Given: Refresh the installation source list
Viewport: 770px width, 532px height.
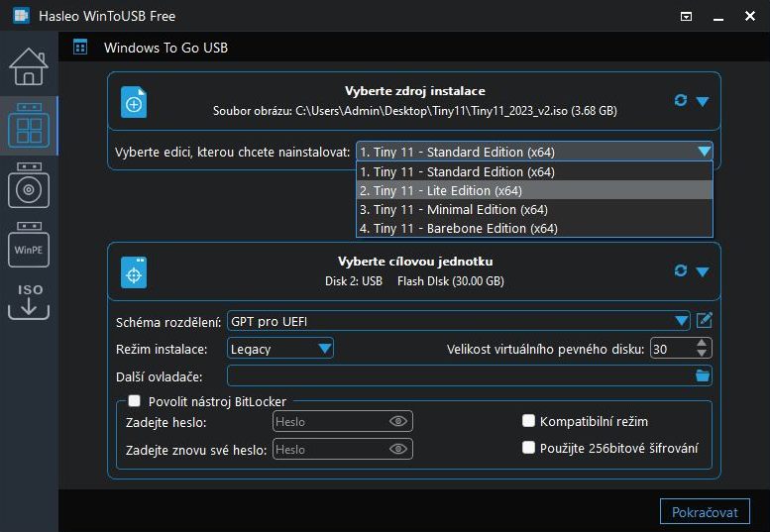Looking at the screenshot, I should point(680,101).
